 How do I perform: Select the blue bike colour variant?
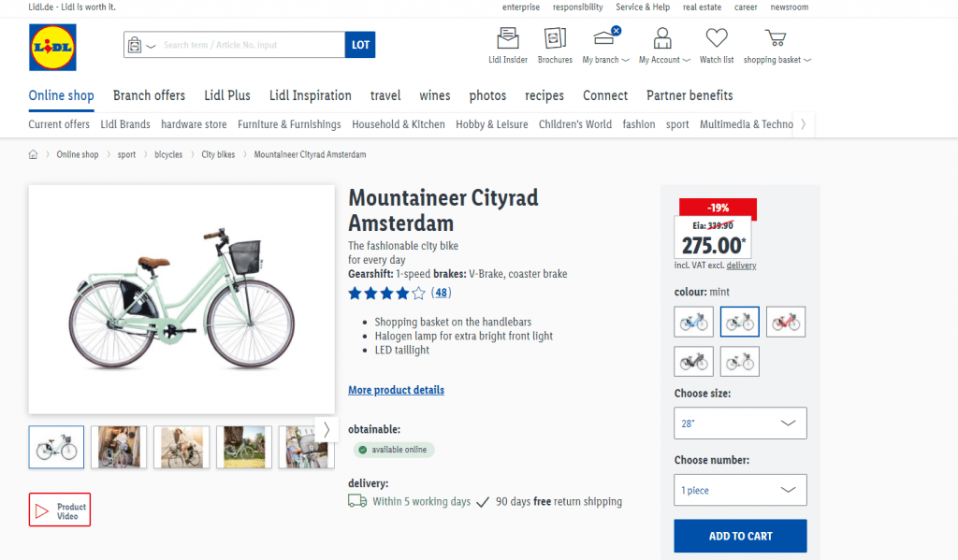point(693,321)
